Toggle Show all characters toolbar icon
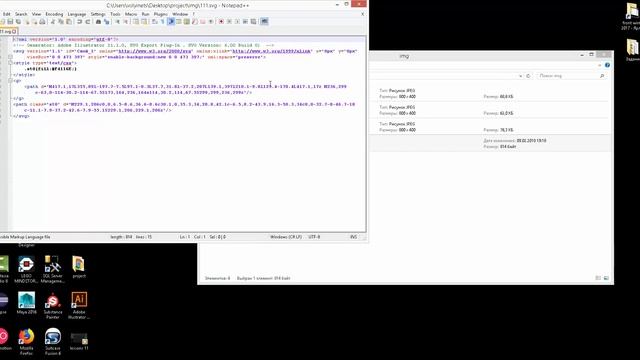The height and width of the screenshot is (360, 640). point(162,21)
